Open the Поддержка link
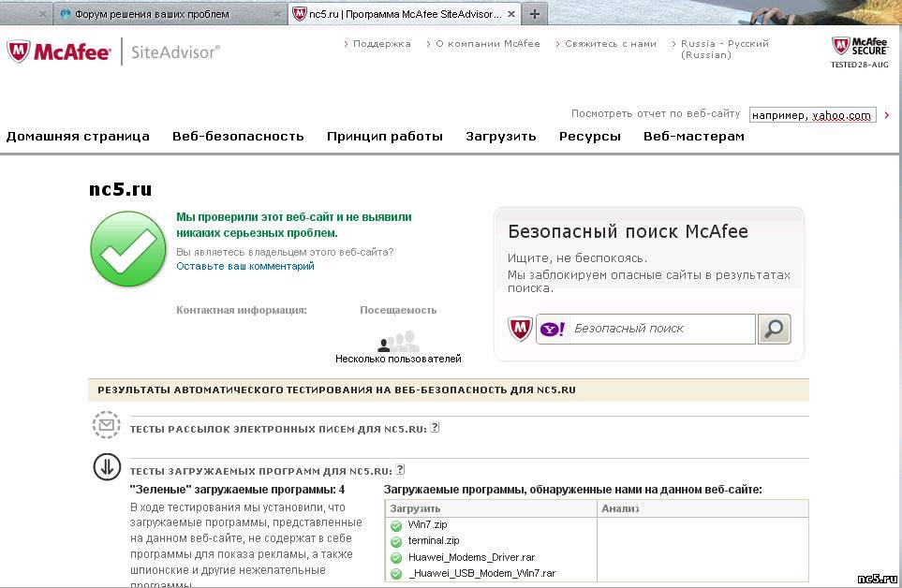Viewport: 902px width, 588px height. [x=381, y=44]
